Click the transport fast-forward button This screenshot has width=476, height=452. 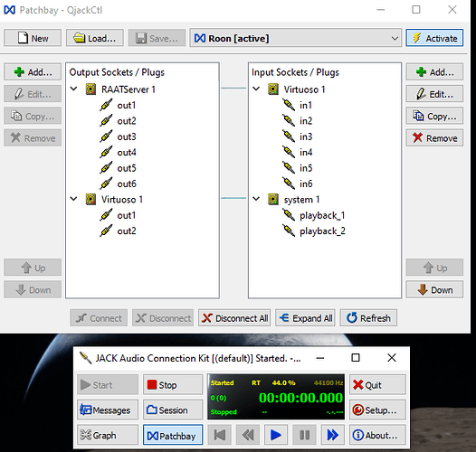point(332,435)
